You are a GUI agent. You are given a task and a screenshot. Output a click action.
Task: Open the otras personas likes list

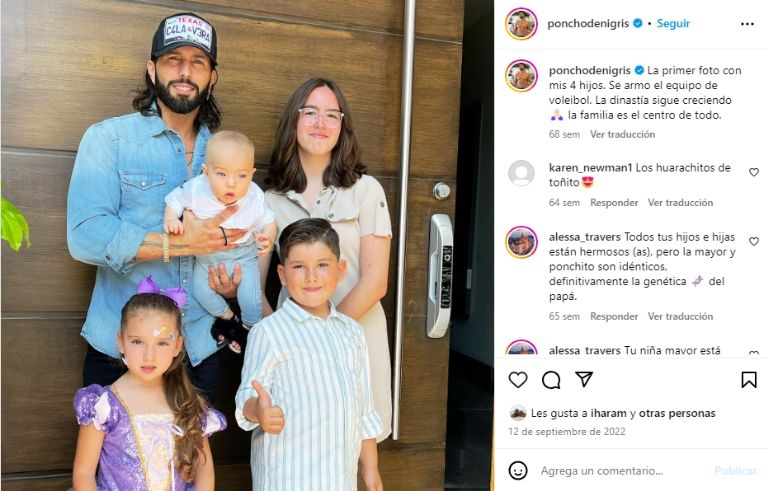pyautogui.click(x=677, y=413)
